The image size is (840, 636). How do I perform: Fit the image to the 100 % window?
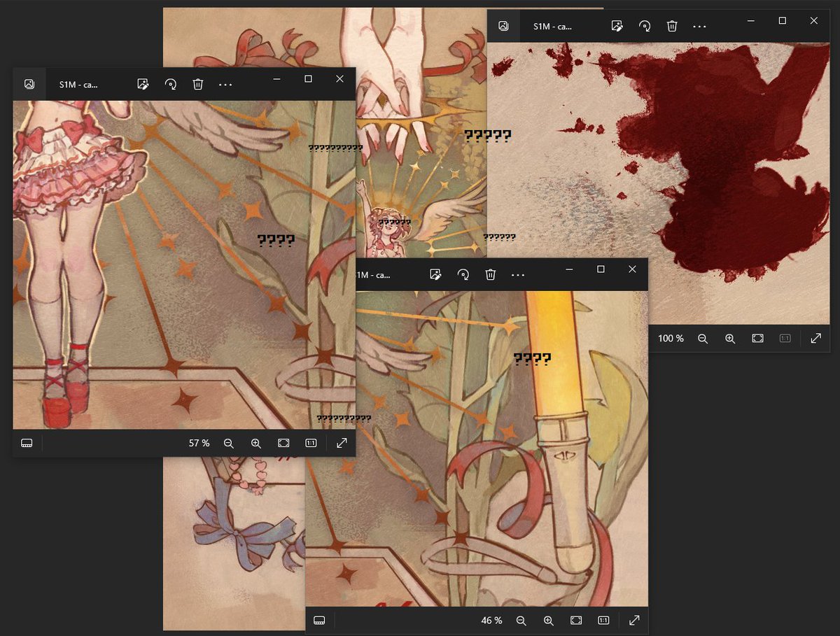pyautogui.click(x=757, y=338)
